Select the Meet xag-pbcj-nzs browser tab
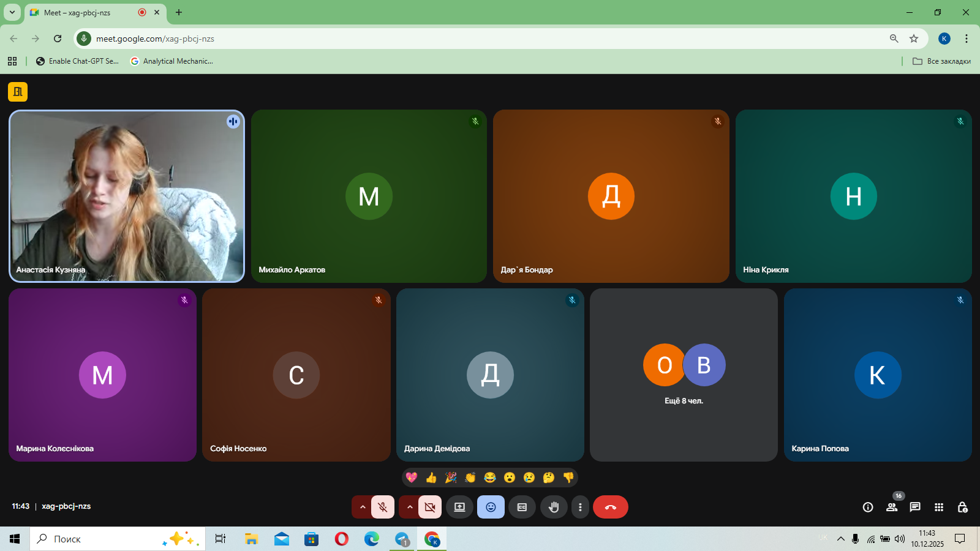The height and width of the screenshot is (551, 980). point(86,12)
